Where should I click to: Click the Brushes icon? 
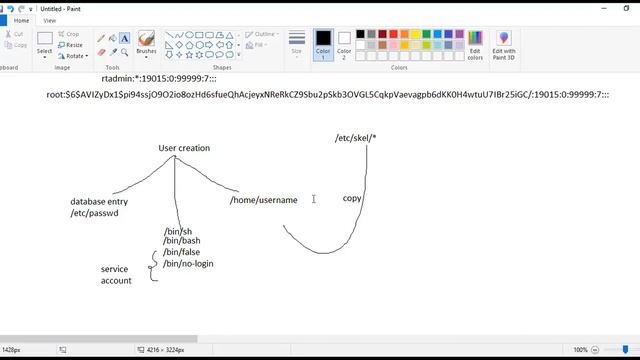pyautogui.click(x=146, y=38)
